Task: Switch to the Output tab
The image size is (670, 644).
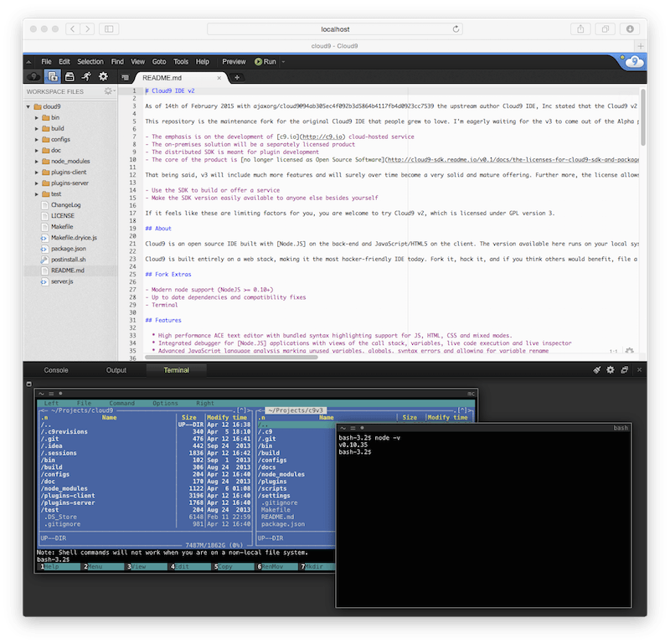Action: 116,370
